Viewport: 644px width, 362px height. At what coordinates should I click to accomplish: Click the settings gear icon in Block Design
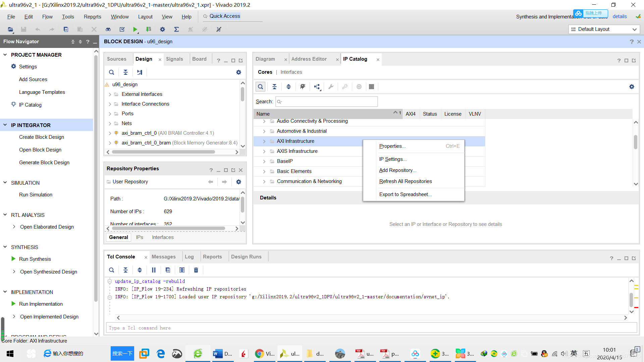(238, 72)
